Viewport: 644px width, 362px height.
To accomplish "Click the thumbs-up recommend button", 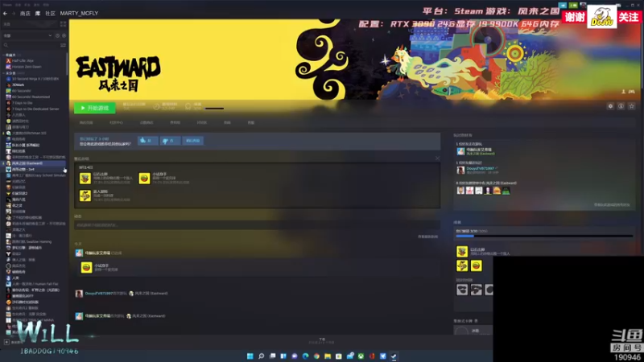I will coord(147,141).
